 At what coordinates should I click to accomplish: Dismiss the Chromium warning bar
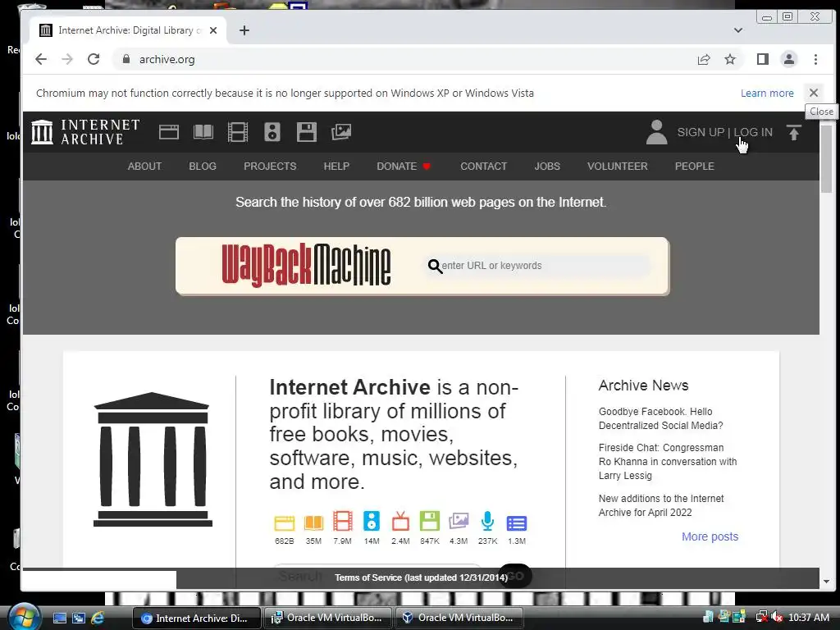coord(813,93)
